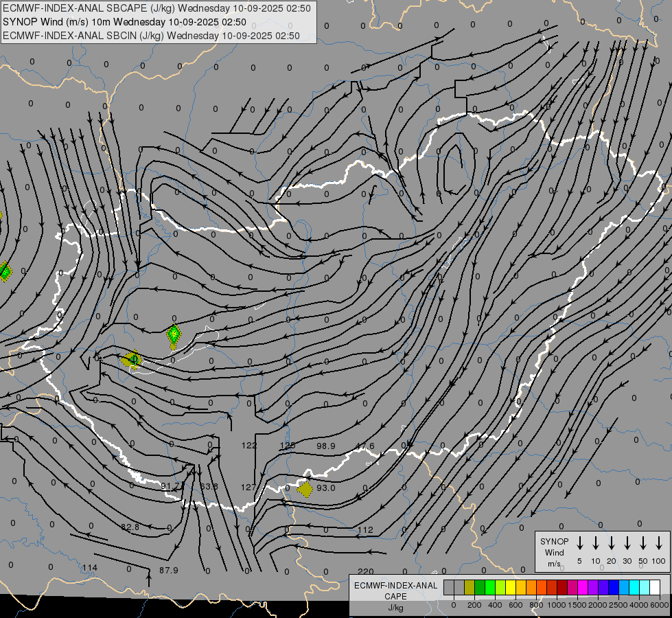Choose the bright magenta legend swatch
The width and height of the screenshot is (672, 618).
point(583,587)
